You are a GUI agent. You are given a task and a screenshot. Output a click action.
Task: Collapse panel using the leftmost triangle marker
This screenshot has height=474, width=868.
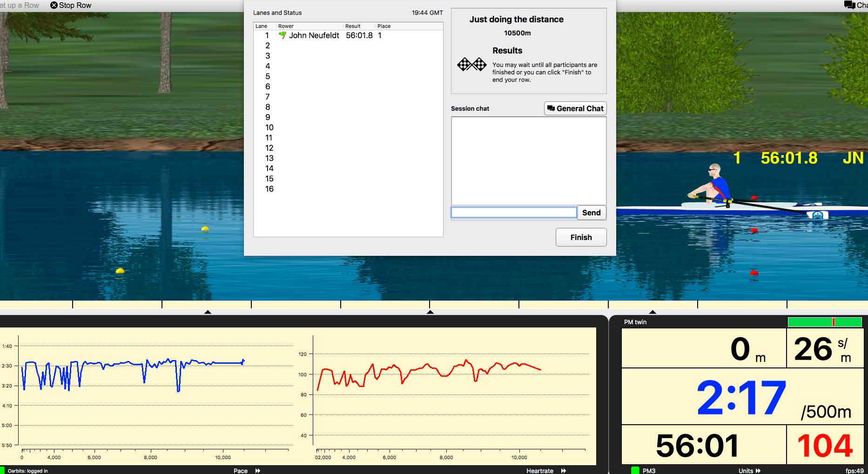click(208, 312)
